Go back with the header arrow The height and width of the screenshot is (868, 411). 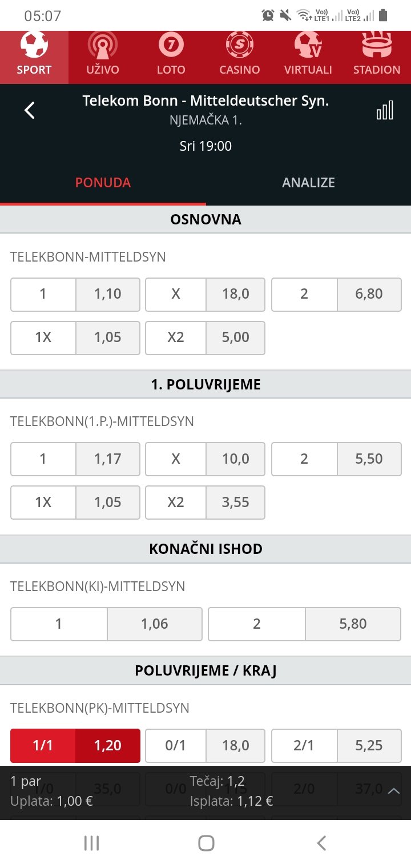(x=30, y=110)
